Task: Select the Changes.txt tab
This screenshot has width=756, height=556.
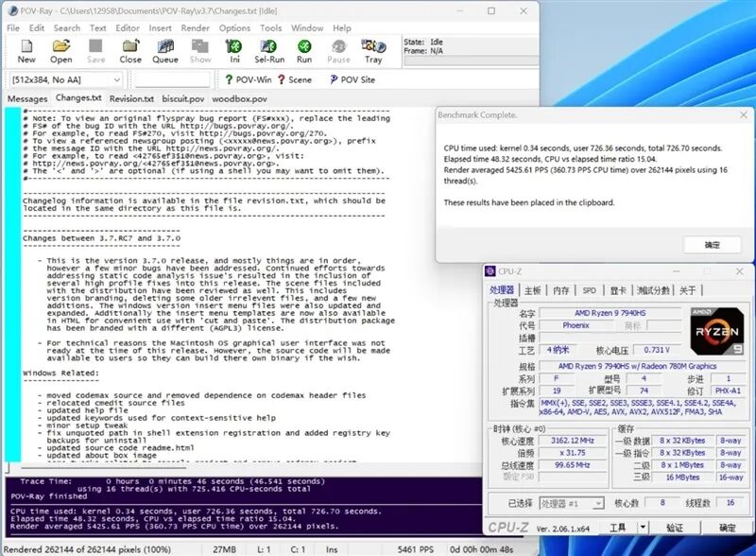Action: tap(78, 98)
